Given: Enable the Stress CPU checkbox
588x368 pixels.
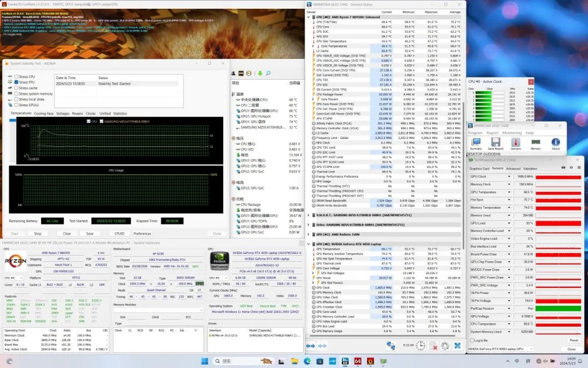Looking at the screenshot, I should tap(16, 77).
